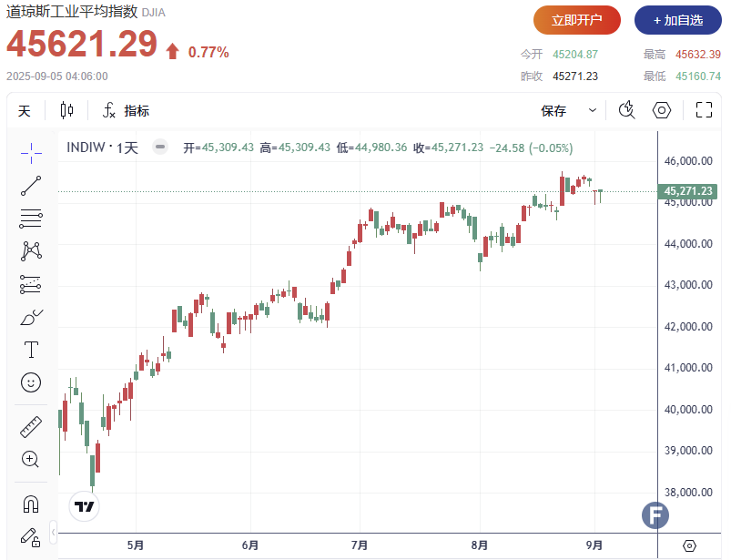Select the crosshair cursor tool

tap(31, 152)
